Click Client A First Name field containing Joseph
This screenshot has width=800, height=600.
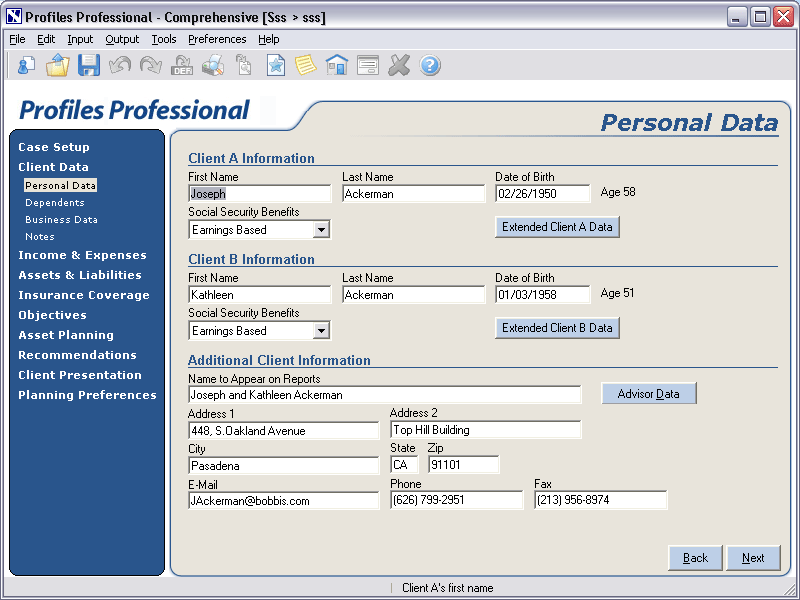coord(260,194)
